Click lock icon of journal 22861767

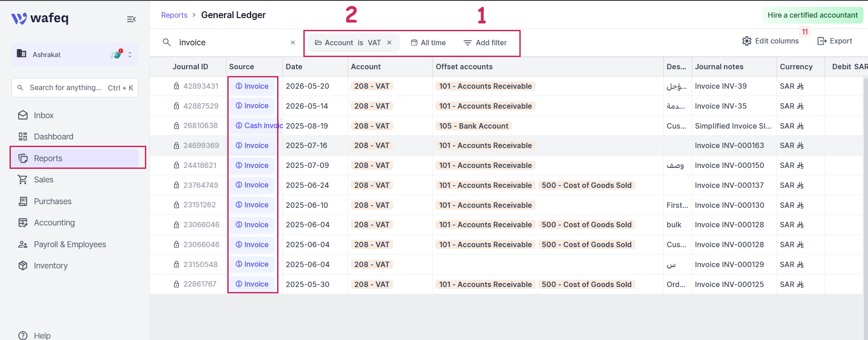coord(177,284)
